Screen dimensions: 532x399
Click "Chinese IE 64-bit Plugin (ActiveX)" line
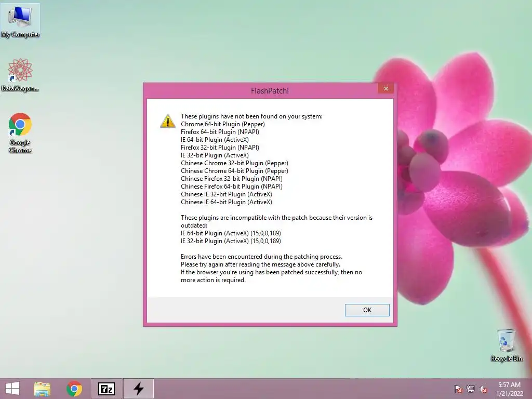coord(227,202)
